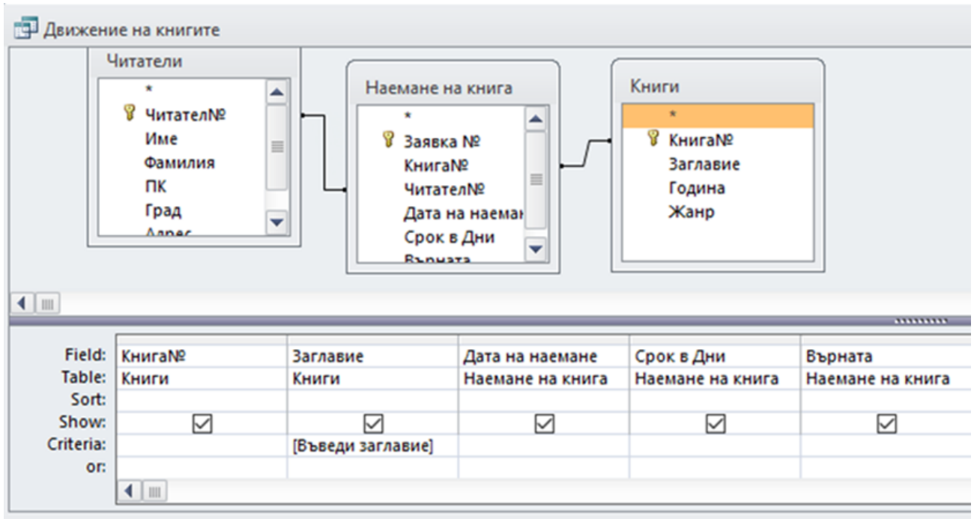Click the up arrow in Наемане на книга scrollbar
Viewport: 980px width, 519px height.
click(536, 121)
